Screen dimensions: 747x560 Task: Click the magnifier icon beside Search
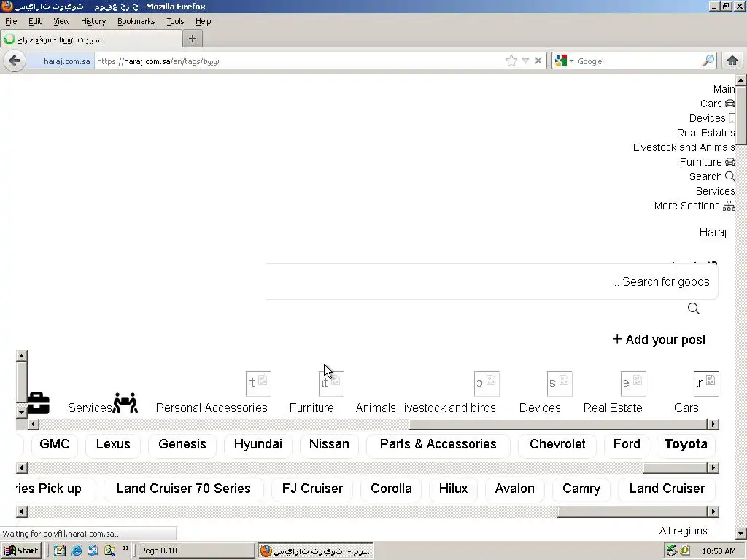(x=729, y=176)
